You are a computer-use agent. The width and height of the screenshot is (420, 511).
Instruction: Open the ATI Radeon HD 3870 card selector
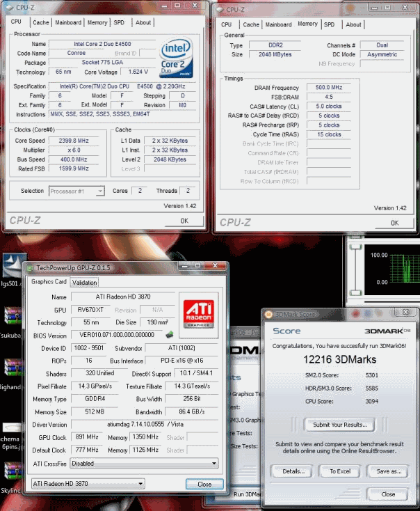tap(88, 484)
